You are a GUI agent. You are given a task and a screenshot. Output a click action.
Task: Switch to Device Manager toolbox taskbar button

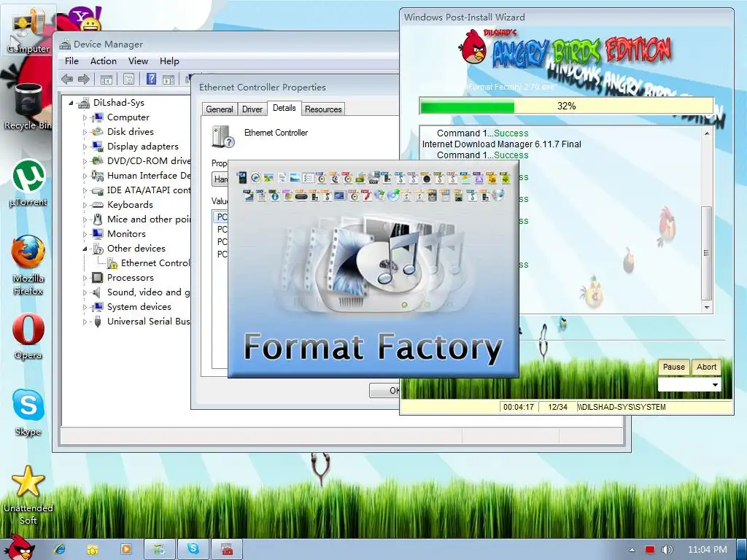click(x=227, y=549)
